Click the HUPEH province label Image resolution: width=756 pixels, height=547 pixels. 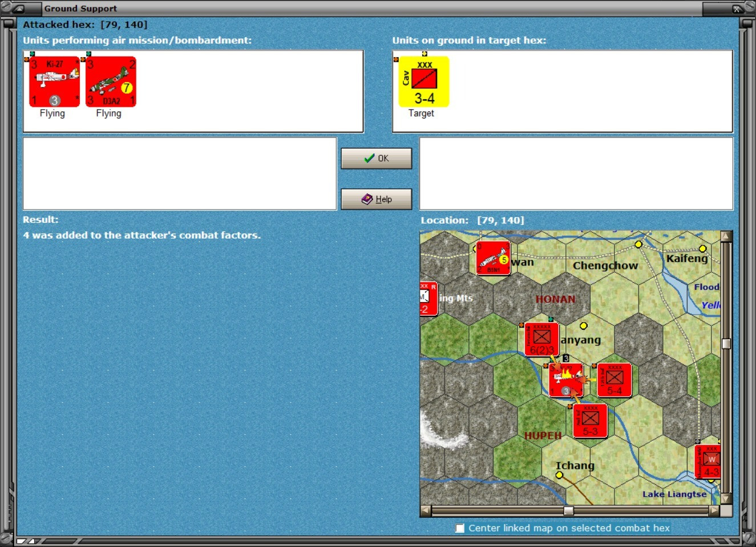543,436
